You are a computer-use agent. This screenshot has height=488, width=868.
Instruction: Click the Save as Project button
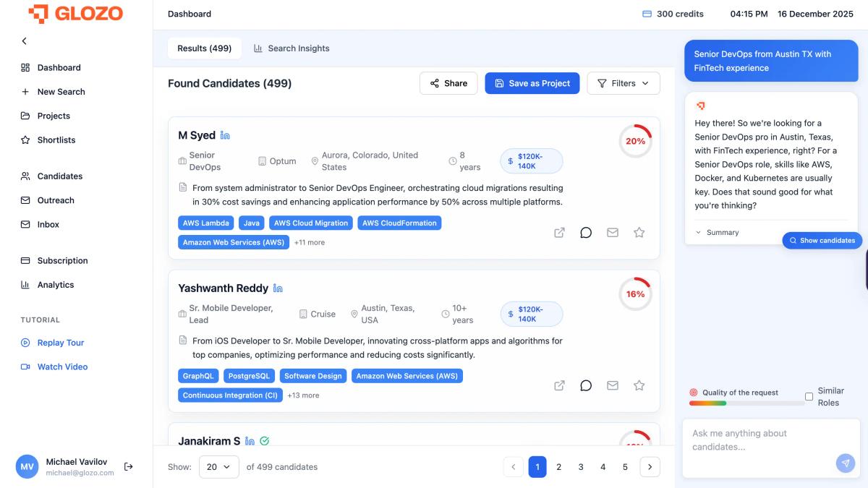point(532,82)
